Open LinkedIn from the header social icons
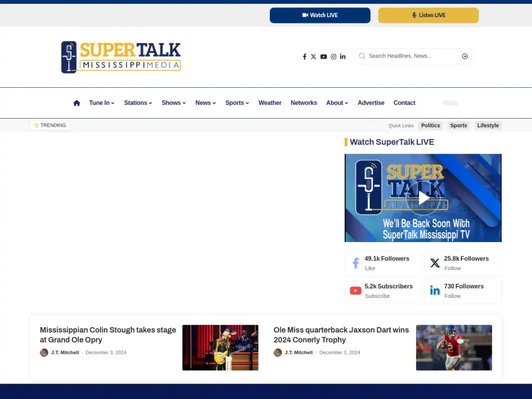Image resolution: width=532 pixels, height=399 pixels. (x=343, y=56)
